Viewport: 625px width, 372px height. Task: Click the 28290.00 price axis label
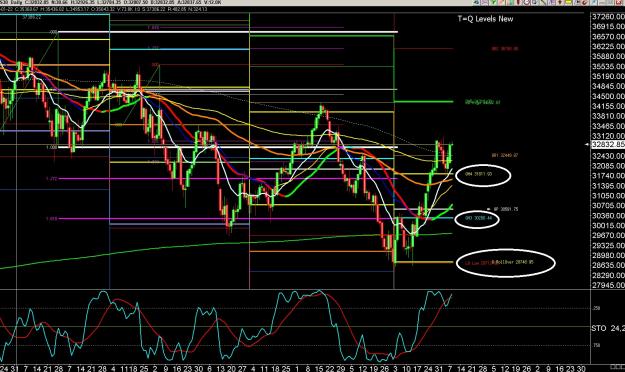tap(608, 276)
